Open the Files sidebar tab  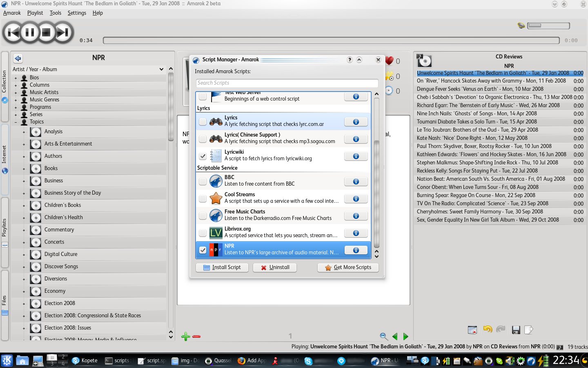coord(4,305)
